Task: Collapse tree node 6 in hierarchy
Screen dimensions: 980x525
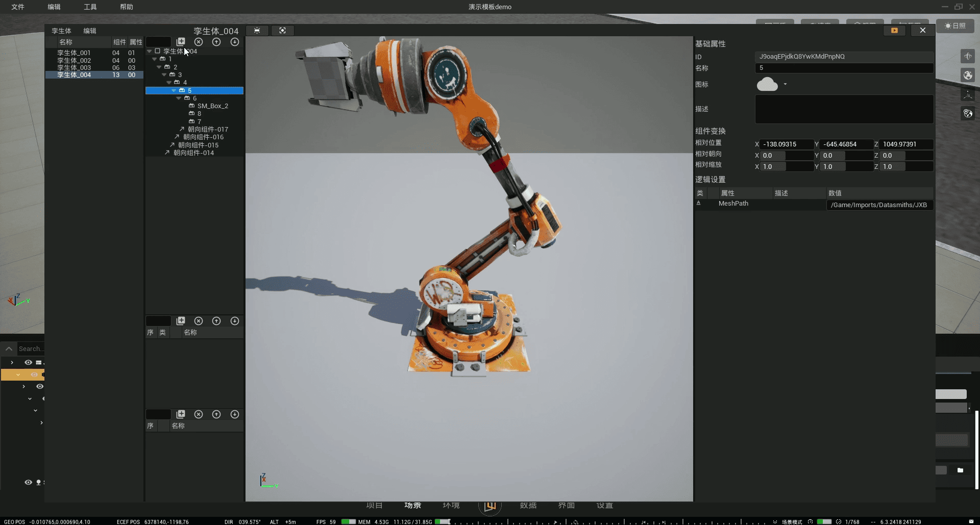Action: [179, 98]
